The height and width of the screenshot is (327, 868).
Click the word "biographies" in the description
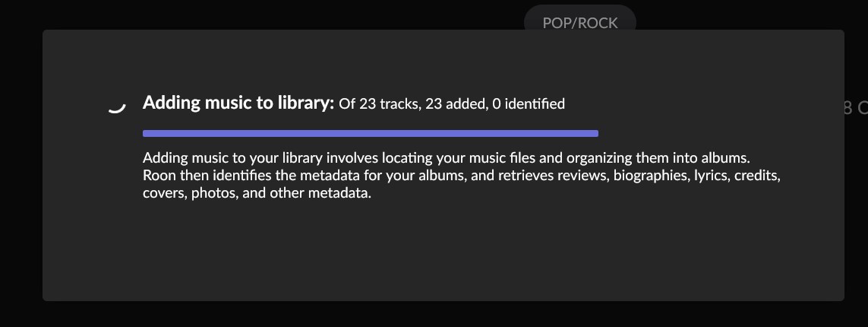pos(652,176)
